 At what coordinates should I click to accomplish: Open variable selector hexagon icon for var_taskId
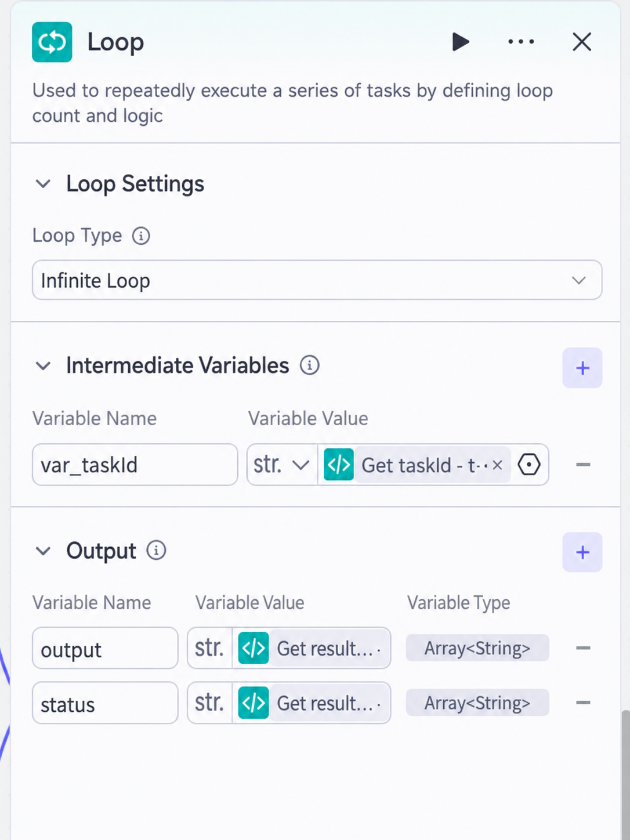(x=529, y=465)
